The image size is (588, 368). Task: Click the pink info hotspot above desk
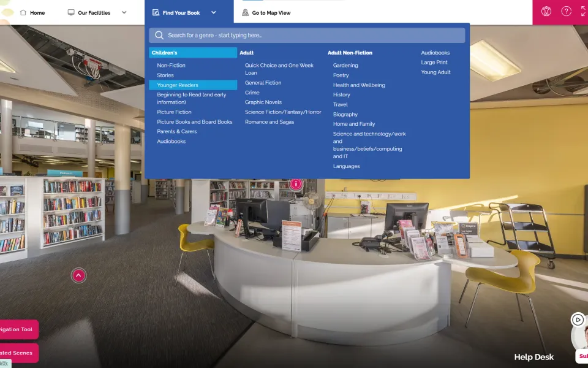click(x=296, y=183)
